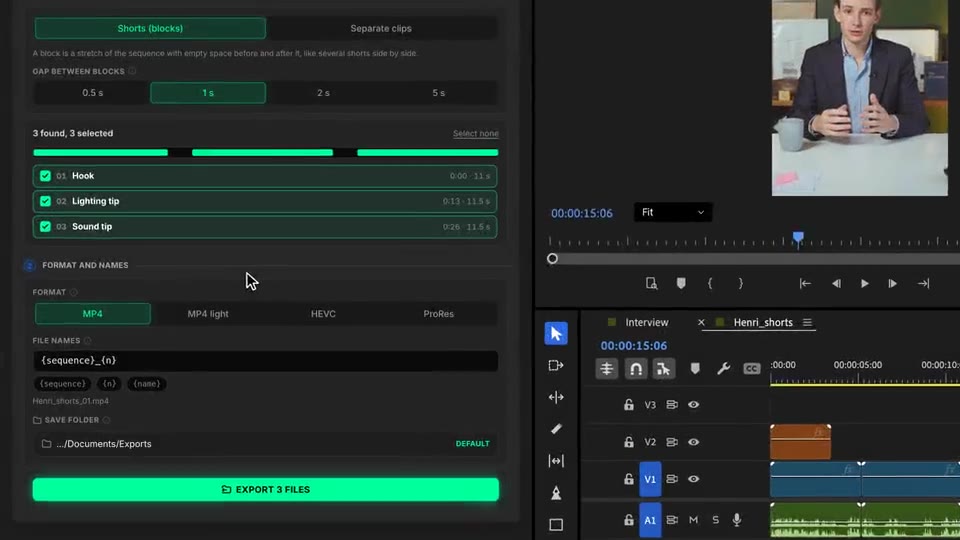
Task: Open the Fit zoom level dropdown
Action: pyautogui.click(x=673, y=212)
